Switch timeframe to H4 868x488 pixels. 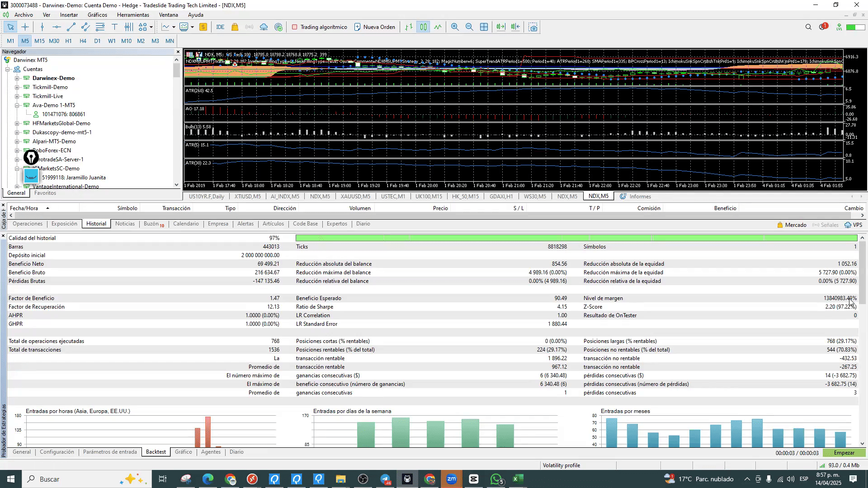tap(83, 41)
